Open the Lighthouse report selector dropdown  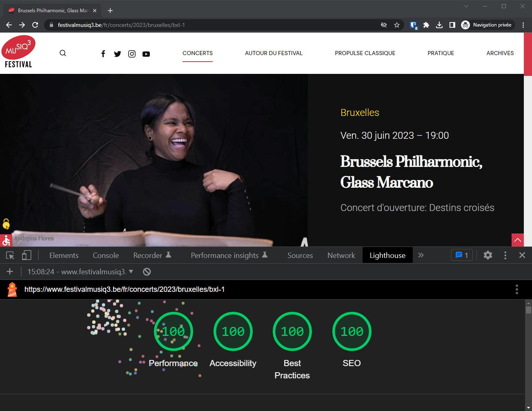click(x=80, y=272)
